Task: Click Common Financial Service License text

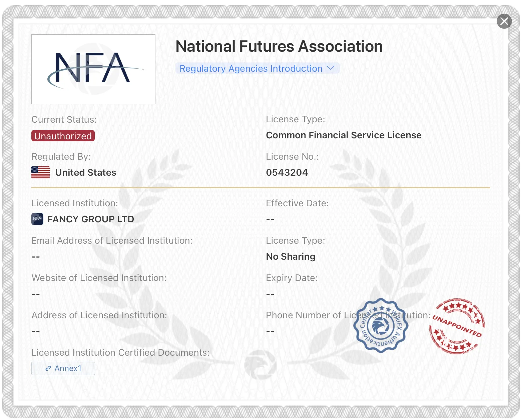Action: 344,135
